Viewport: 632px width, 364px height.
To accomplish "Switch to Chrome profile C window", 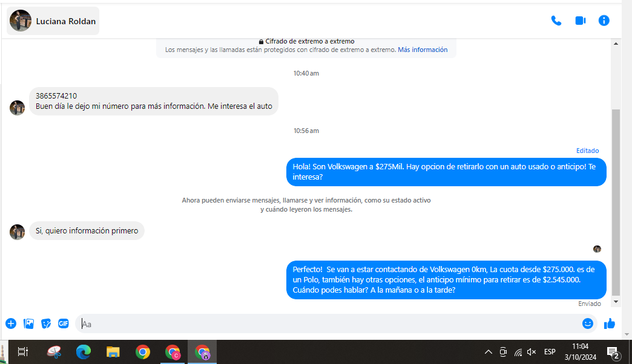I will [173, 352].
